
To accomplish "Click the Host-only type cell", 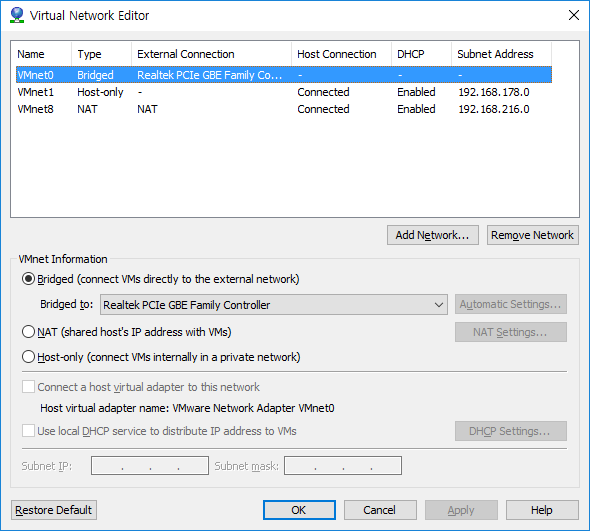I will tap(100, 92).
